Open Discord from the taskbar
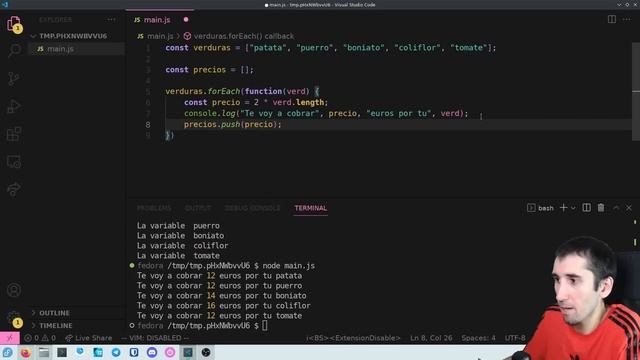Image resolution: width=640 pixels, height=360 pixels. coord(152,352)
